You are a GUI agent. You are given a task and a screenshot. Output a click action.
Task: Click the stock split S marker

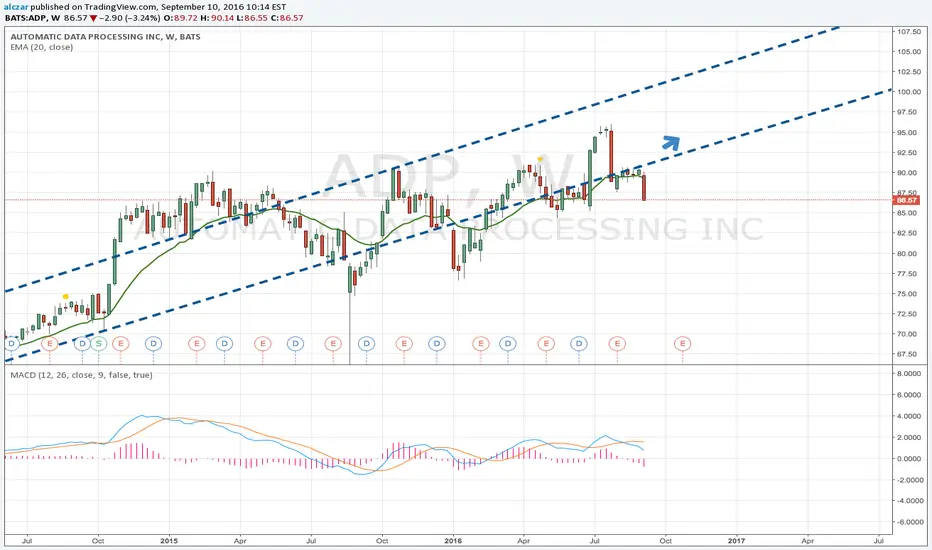99,343
